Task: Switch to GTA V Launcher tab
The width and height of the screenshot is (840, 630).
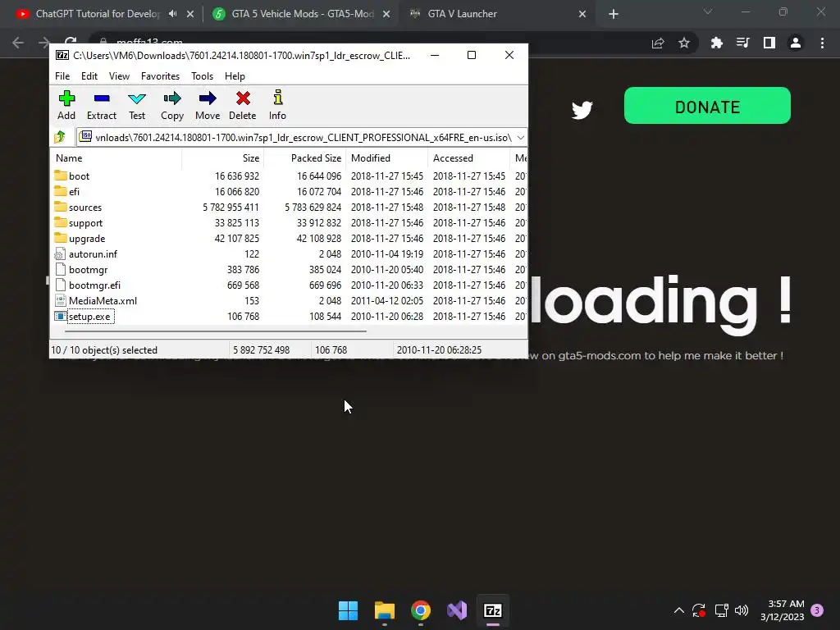Action: click(x=462, y=14)
